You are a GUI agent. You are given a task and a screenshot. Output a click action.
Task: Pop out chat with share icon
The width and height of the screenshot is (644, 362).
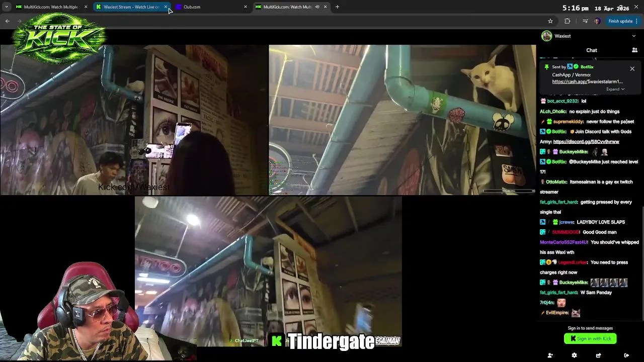pyautogui.click(x=598, y=355)
